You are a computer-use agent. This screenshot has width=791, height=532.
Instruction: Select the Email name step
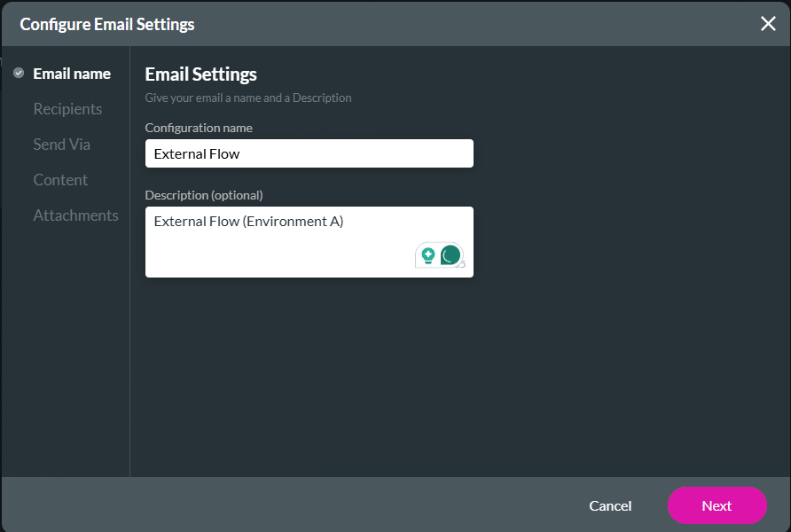[x=70, y=73]
